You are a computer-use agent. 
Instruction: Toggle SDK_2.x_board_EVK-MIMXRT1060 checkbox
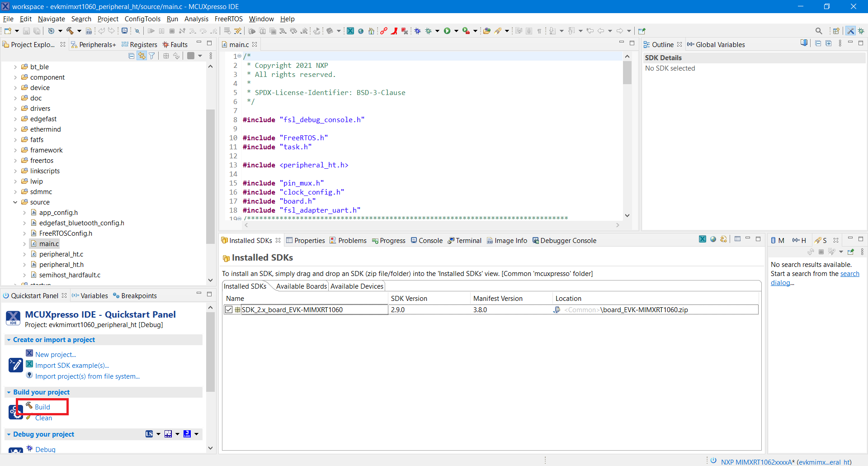click(229, 309)
